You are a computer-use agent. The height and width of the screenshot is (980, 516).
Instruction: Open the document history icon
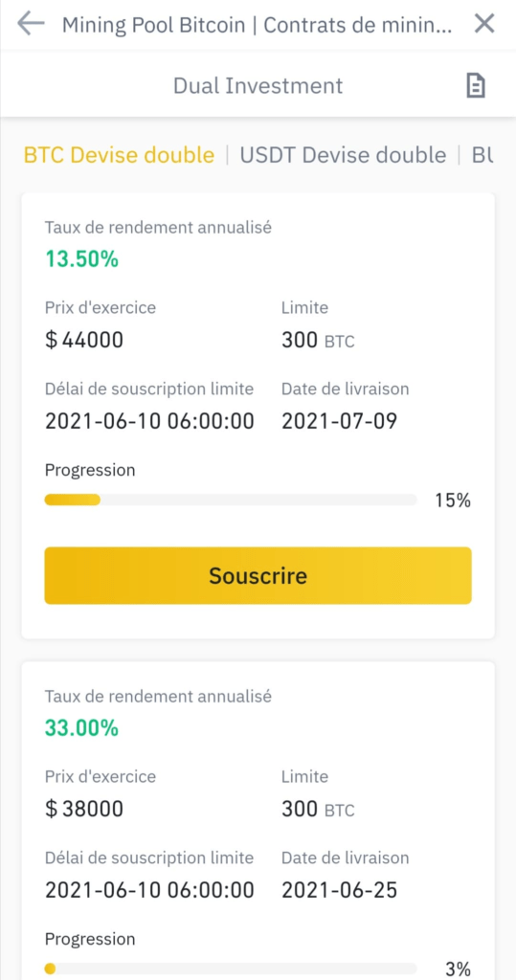point(476,85)
